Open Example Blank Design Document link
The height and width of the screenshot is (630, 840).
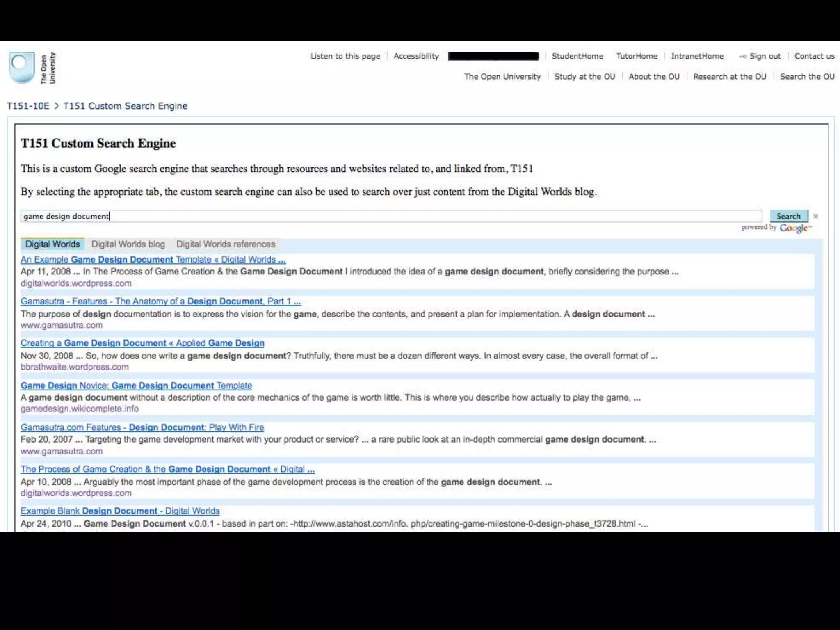[x=120, y=511]
